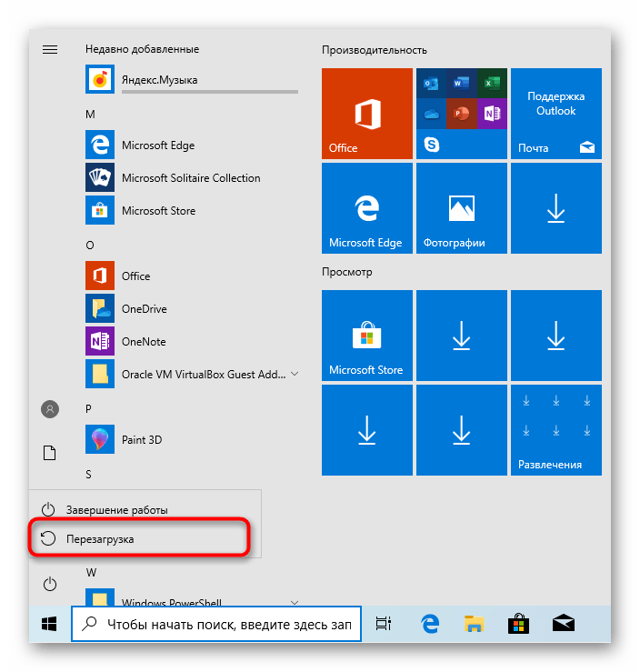Open File Explorer from the taskbar
This screenshot has height=672, width=640.
click(474, 624)
